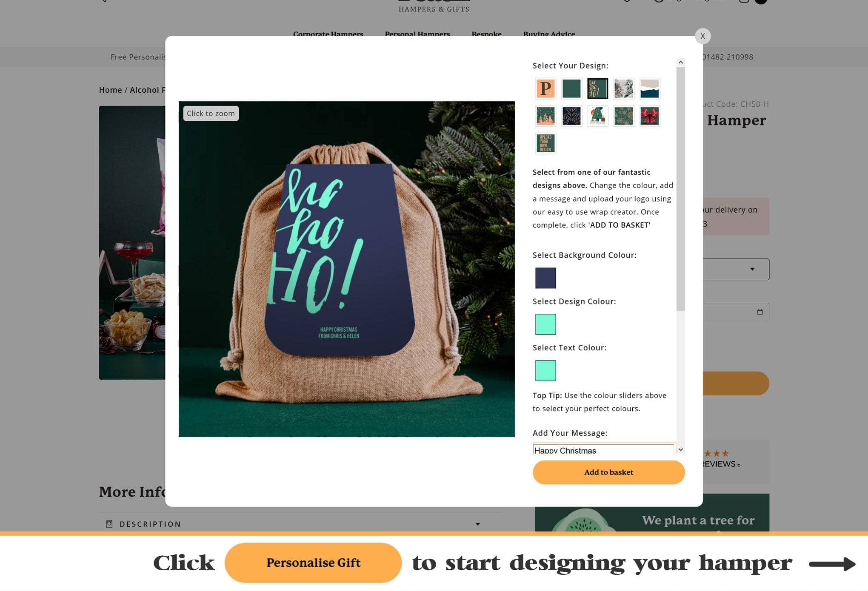Image resolution: width=868 pixels, height=591 pixels.
Task: Select the Christmas tree design icon
Action: coord(597,115)
